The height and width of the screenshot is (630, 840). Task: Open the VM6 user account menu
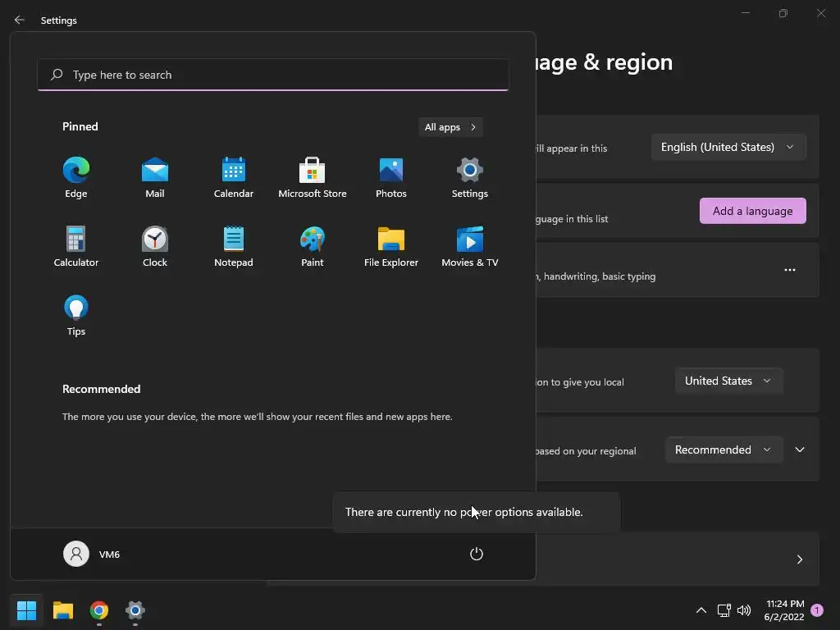92,554
